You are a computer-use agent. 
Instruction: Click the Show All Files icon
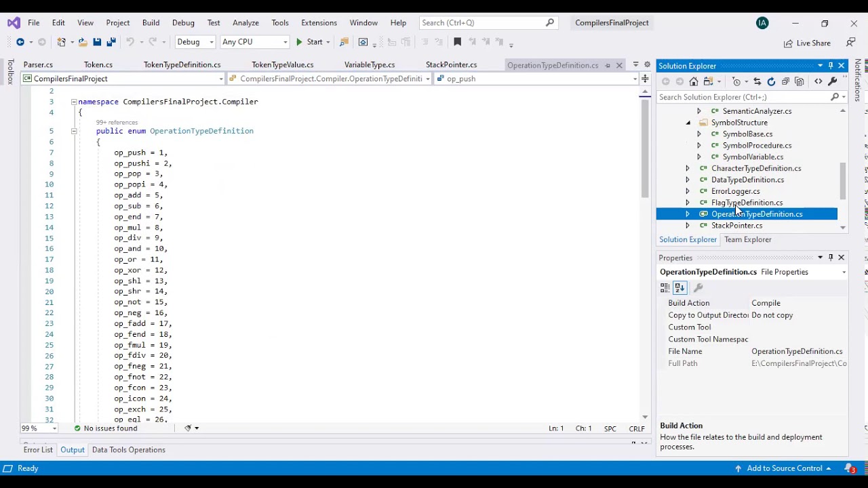click(800, 81)
